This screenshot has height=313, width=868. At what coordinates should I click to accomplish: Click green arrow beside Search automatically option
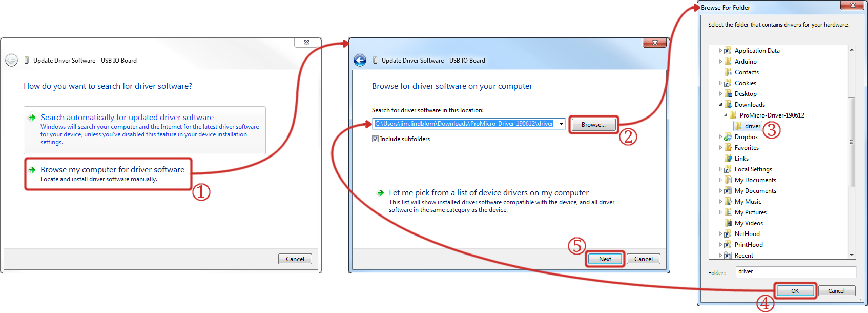(32, 118)
